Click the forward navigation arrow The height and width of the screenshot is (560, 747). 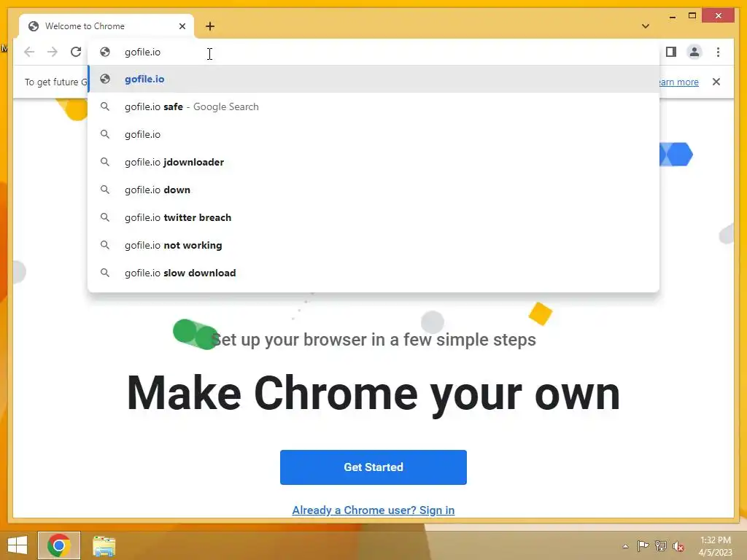coord(53,52)
